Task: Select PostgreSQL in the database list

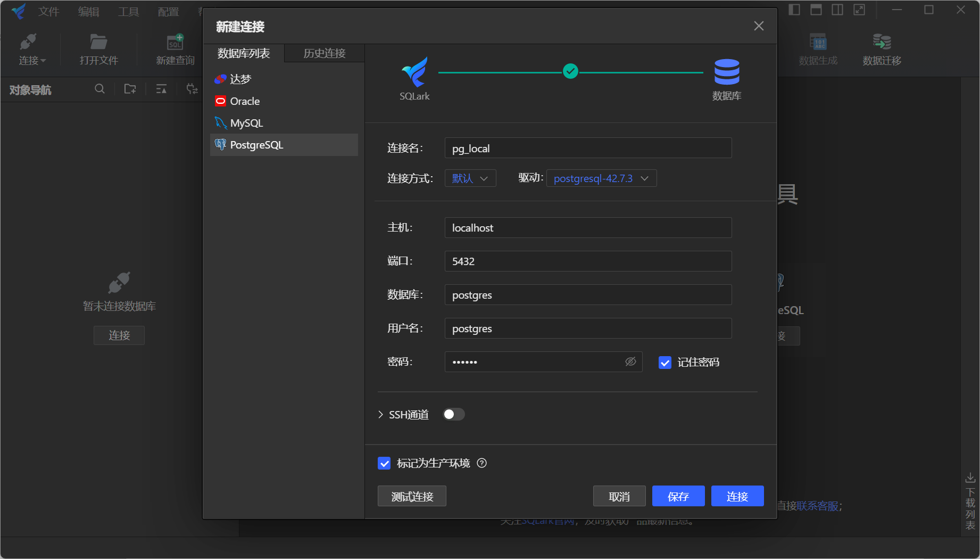Action: click(x=284, y=145)
